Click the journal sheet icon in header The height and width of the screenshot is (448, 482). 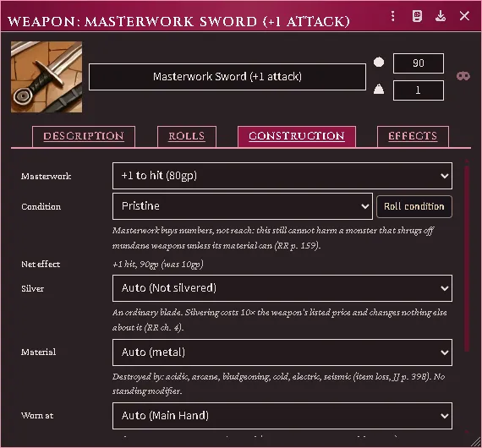(417, 16)
